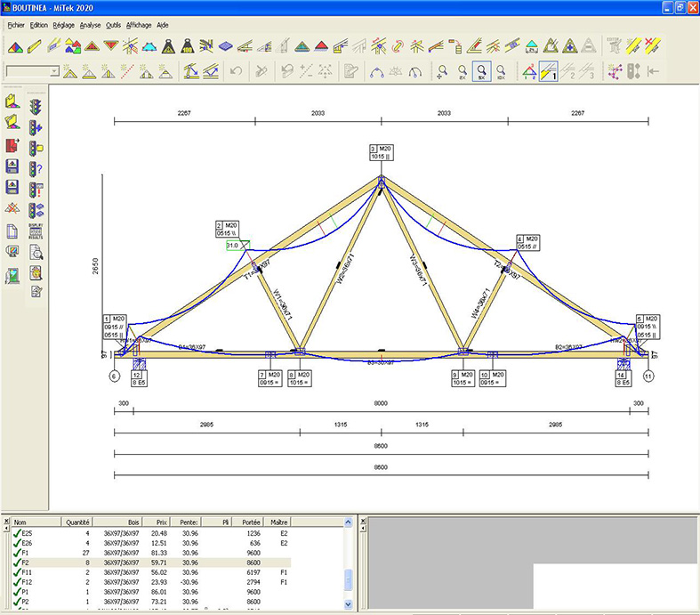700x615 pixels.
Task: Open the Analyse menu
Action: [90, 26]
